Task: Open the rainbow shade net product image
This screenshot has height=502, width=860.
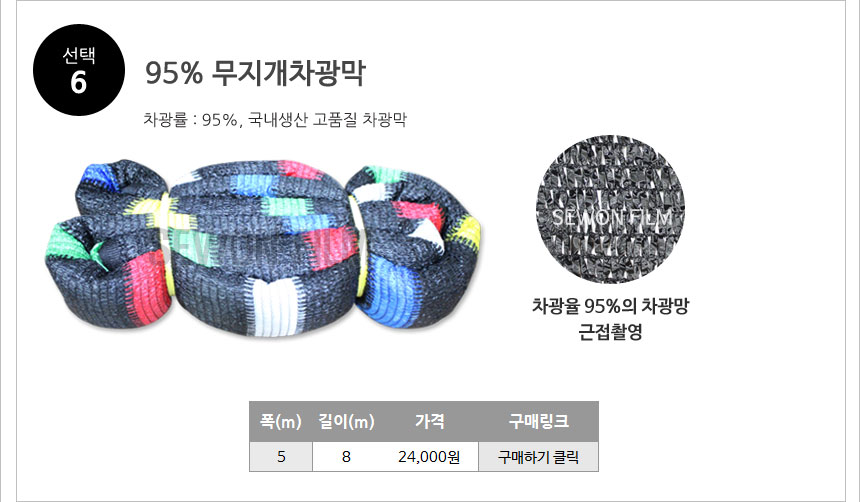Action: (x=263, y=247)
